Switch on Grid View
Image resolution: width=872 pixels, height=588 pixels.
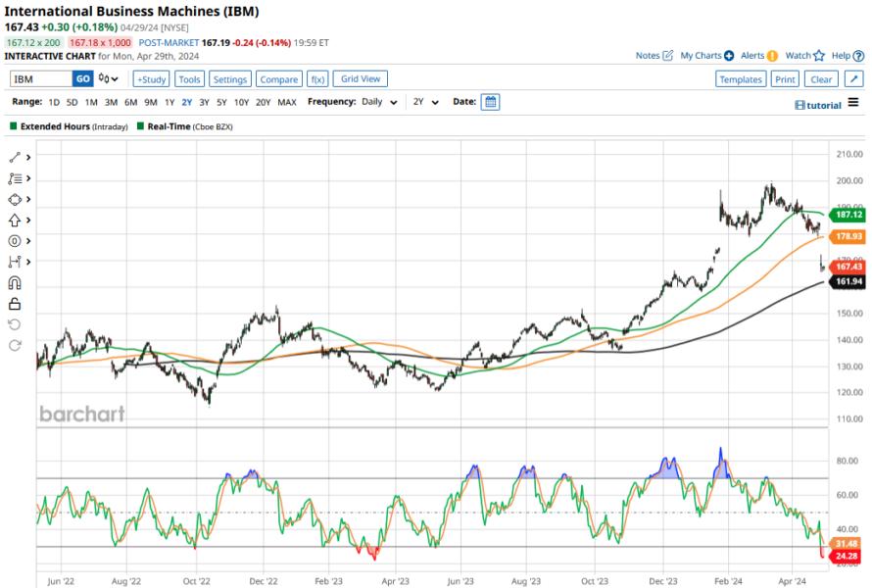(360, 79)
